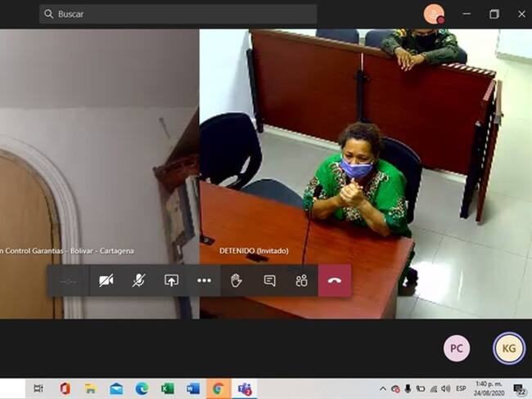Show the participants list

click(x=302, y=280)
